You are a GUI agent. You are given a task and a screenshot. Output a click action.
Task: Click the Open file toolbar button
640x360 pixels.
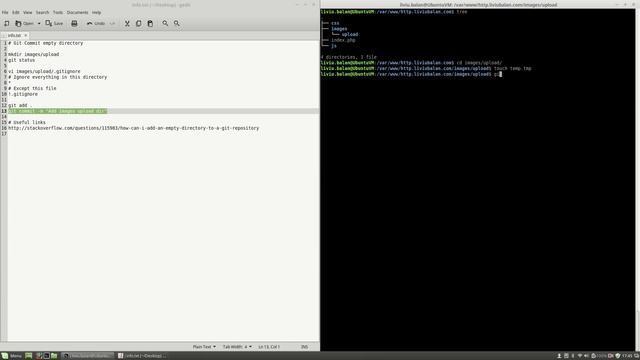coord(24,24)
